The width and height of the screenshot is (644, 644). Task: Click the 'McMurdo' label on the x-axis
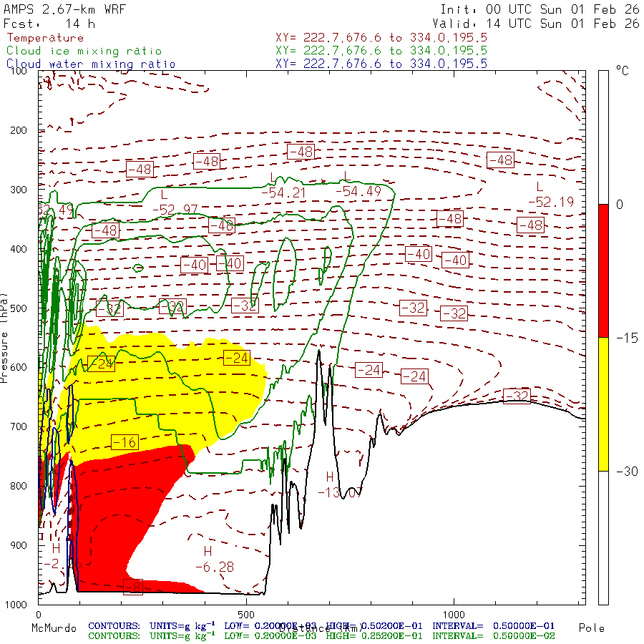54,628
